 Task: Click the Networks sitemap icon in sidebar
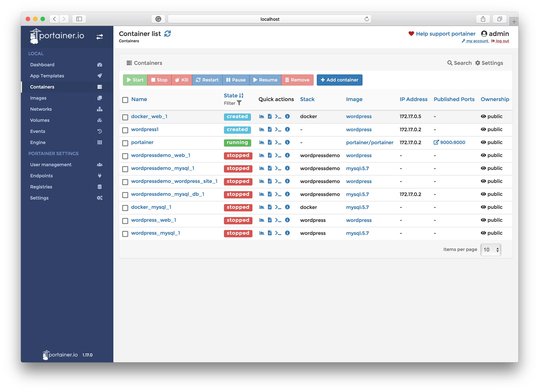pos(100,109)
